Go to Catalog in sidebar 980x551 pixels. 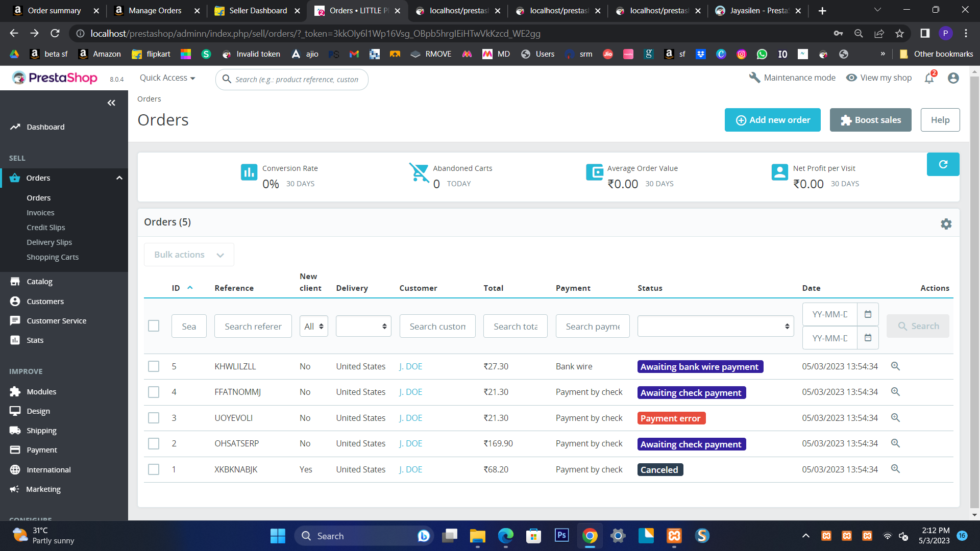pos(39,282)
